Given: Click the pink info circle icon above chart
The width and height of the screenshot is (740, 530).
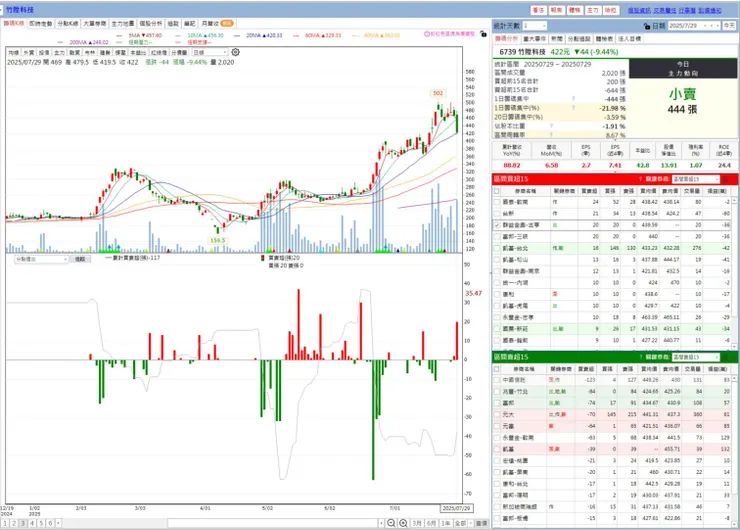Looking at the screenshot, I should click(427, 34).
